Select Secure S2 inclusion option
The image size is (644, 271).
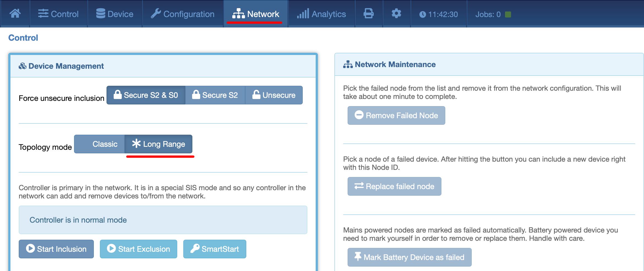(x=215, y=95)
